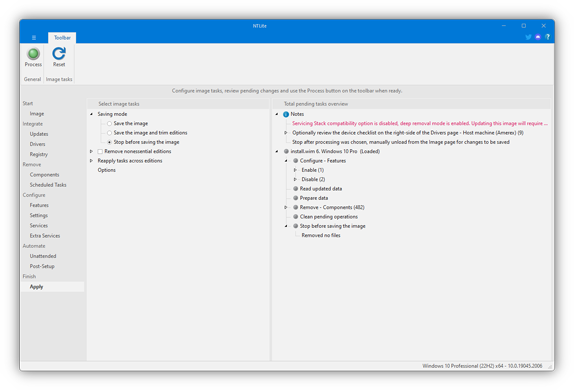Expand the device checklist note arrow
The height and width of the screenshot is (390, 574).
[x=286, y=133]
